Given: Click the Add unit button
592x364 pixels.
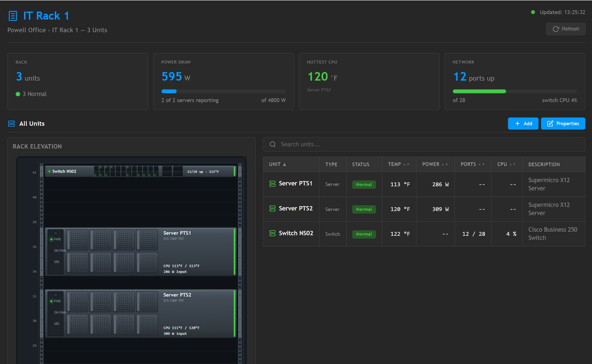Looking at the screenshot, I should point(523,123).
